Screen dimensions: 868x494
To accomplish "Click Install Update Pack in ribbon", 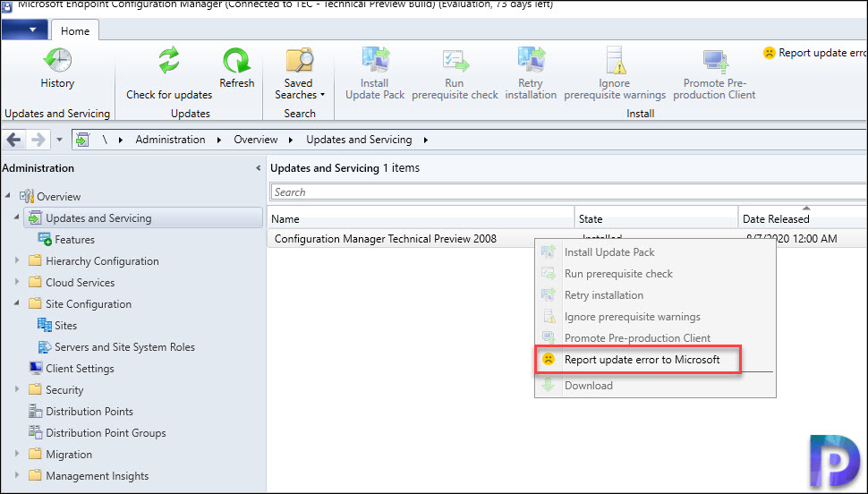I will pyautogui.click(x=375, y=73).
